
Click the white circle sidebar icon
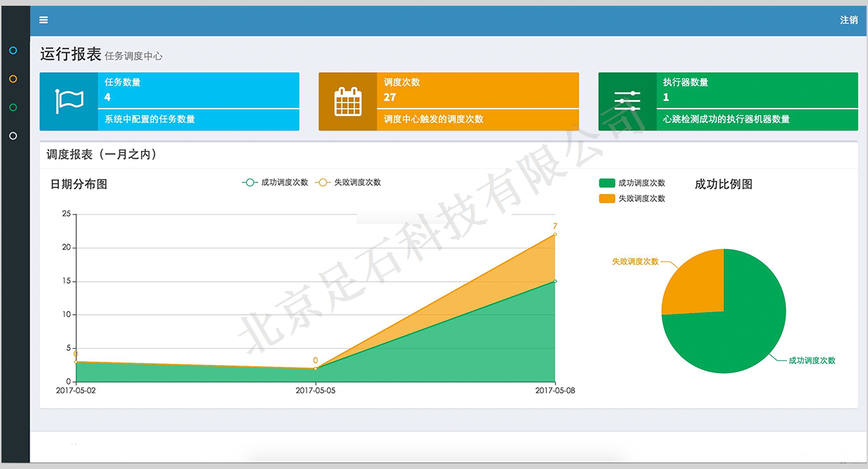[13, 135]
